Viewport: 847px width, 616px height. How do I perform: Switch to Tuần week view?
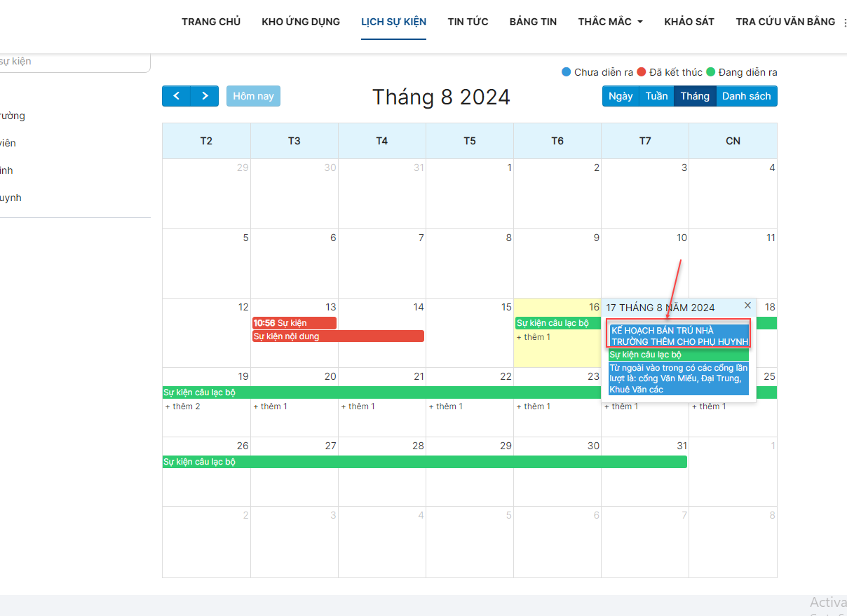pyautogui.click(x=656, y=96)
